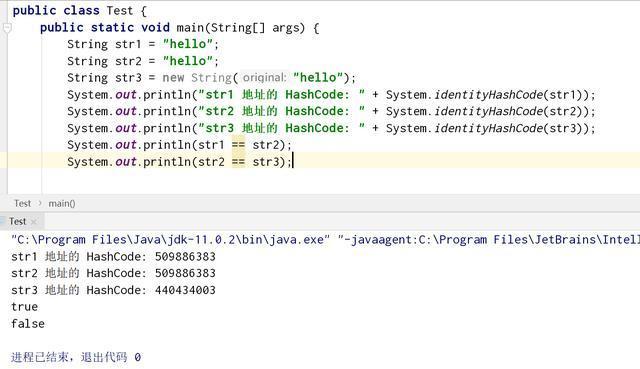Place cursor on 'public static void main' line

180,28
